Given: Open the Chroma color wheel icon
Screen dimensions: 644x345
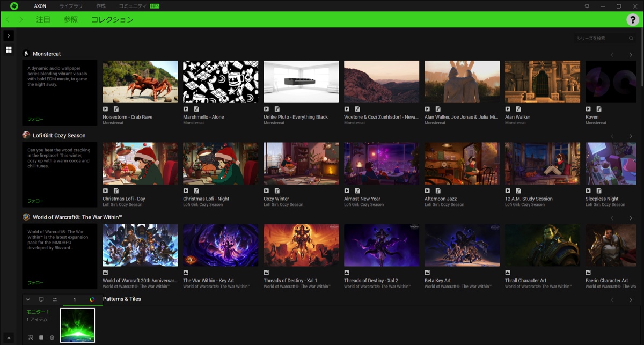Looking at the screenshot, I should click(92, 299).
